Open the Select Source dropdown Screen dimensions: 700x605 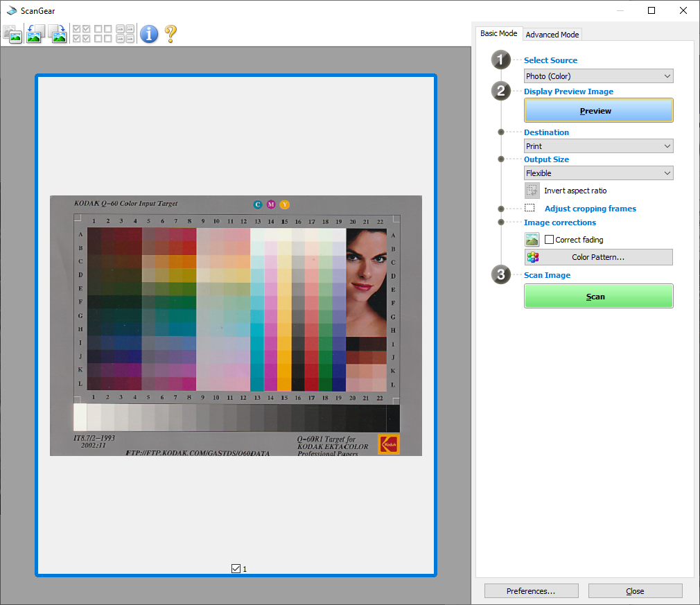click(x=598, y=76)
